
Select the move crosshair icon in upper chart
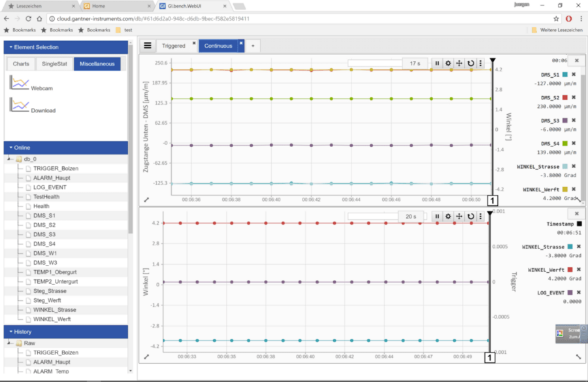(x=459, y=63)
